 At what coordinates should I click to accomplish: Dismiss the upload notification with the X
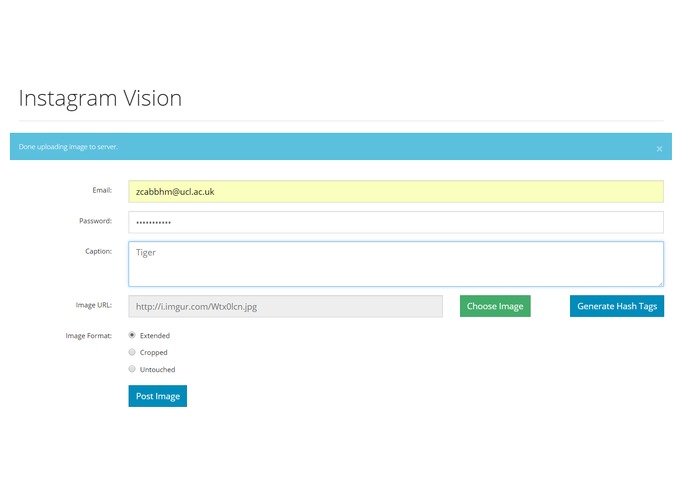659,149
